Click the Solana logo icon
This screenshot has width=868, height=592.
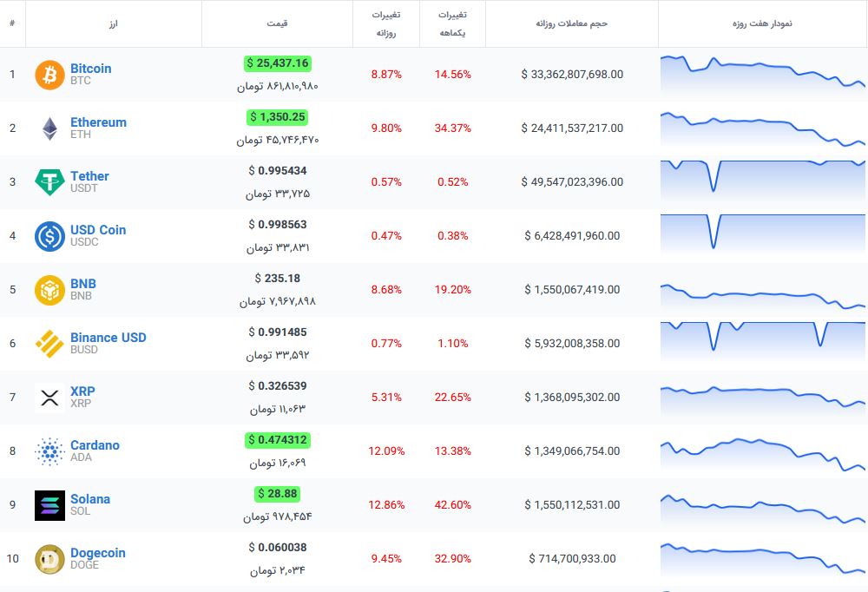point(49,505)
